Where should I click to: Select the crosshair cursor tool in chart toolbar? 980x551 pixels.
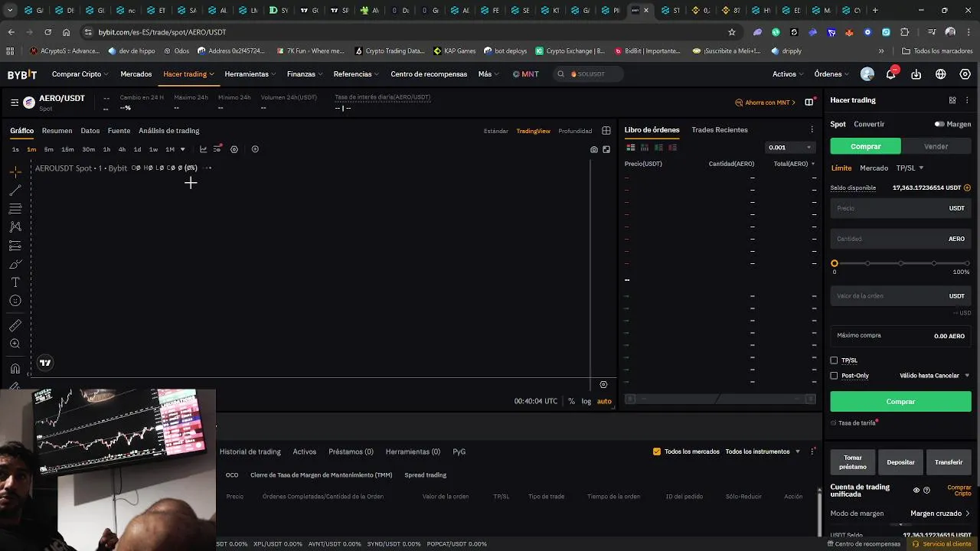coord(15,172)
